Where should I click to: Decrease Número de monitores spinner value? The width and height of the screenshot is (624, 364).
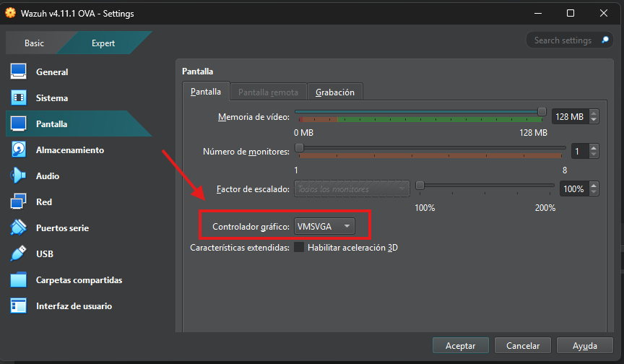(594, 155)
